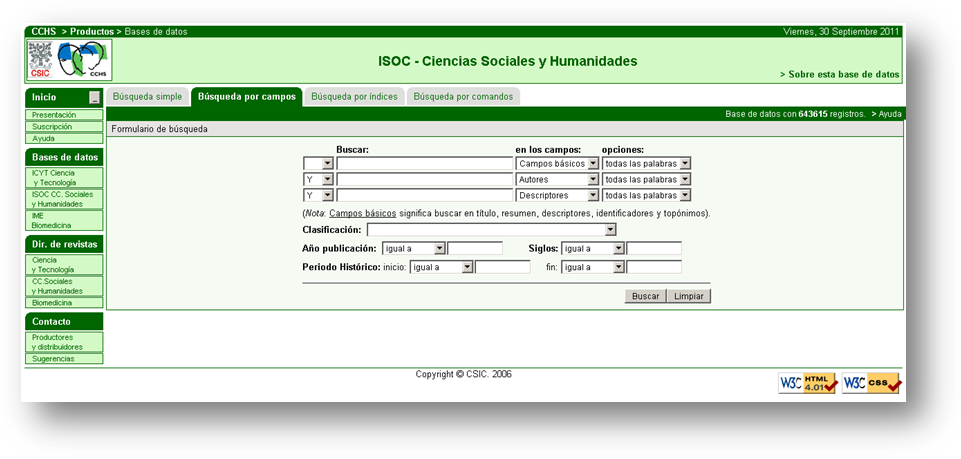Open the W3C CSS validation badge
This screenshot has width=961, height=459.
[x=872, y=383]
